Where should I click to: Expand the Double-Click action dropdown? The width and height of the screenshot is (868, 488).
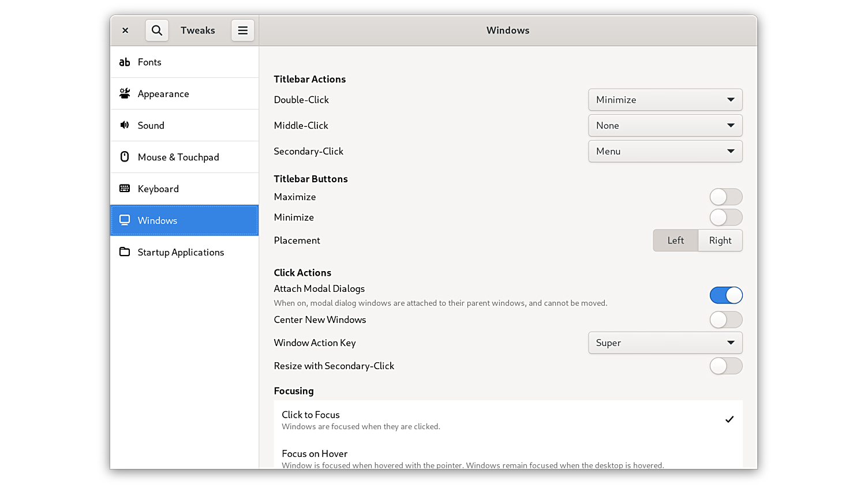665,100
